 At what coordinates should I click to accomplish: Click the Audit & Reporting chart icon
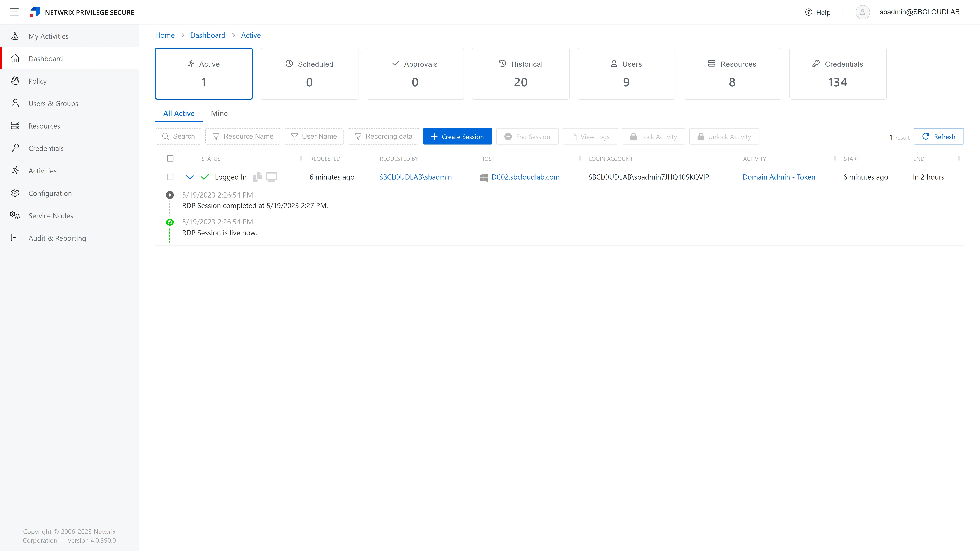click(x=15, y=238)
